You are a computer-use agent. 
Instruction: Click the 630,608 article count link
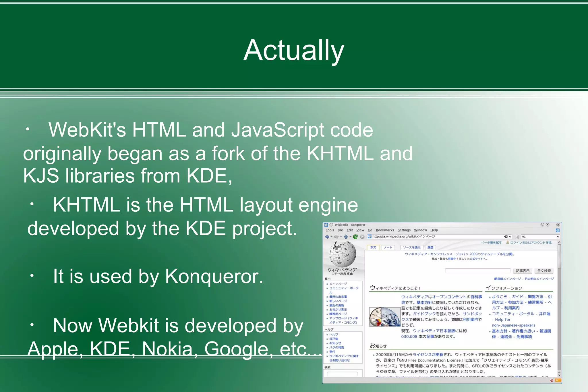click(409, 337)
